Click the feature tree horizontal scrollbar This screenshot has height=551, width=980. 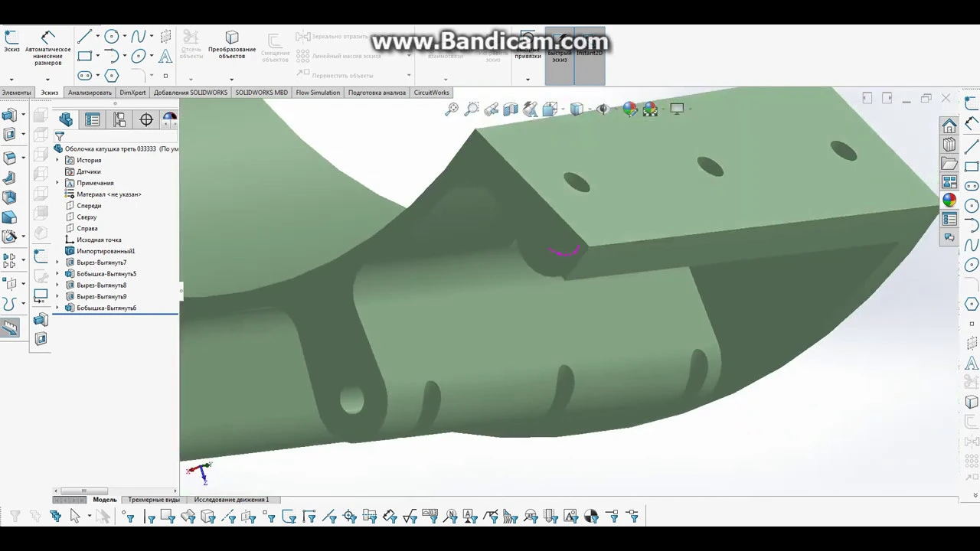(x=84, y=491)
